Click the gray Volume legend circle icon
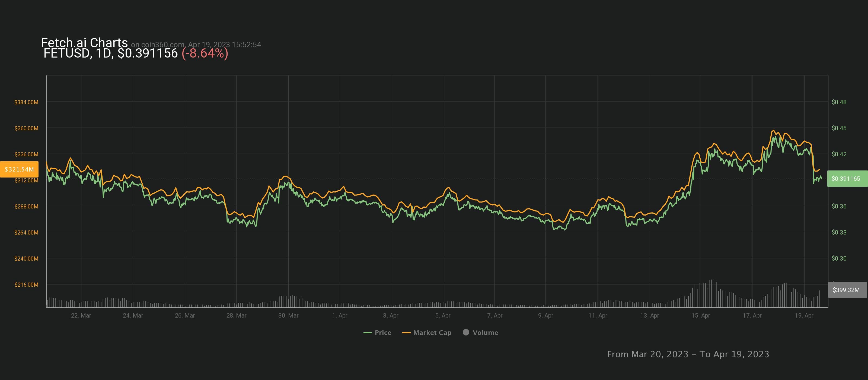 (x=466, y=332)
